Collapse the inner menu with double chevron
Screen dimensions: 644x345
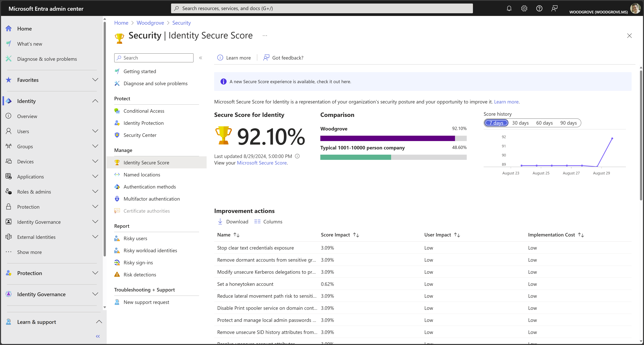[201, 58]
